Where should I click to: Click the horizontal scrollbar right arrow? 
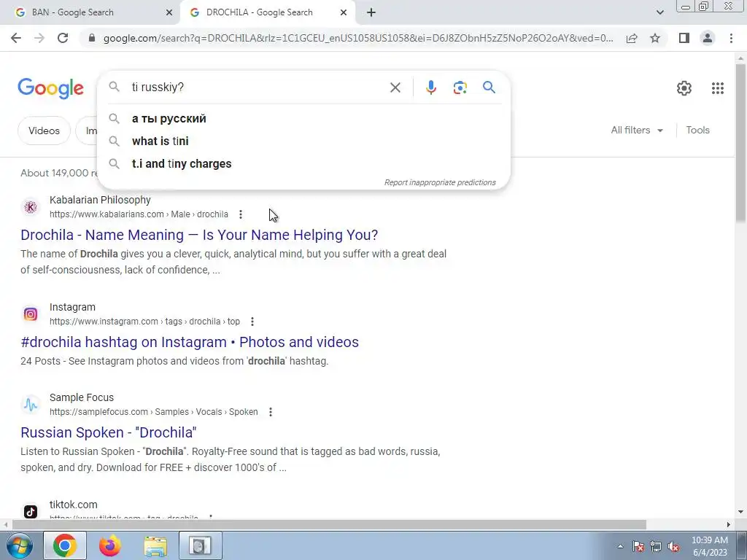click(x=729, y=524)
